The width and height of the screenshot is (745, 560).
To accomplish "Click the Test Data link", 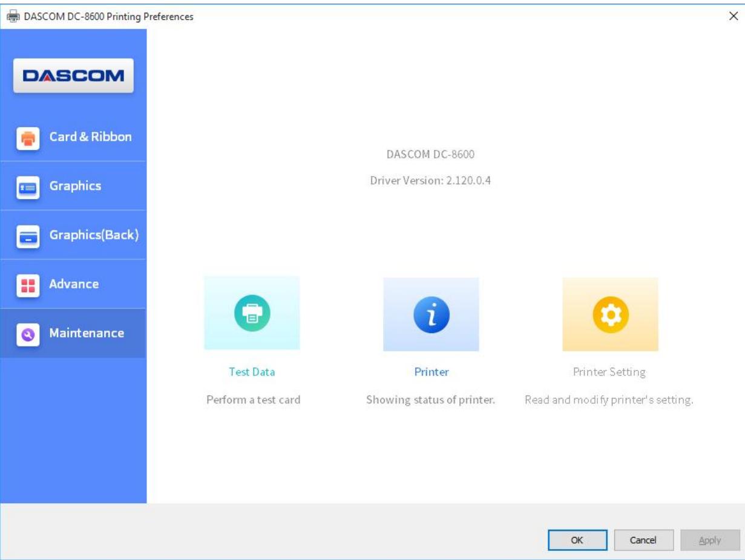I will [252, 372].
